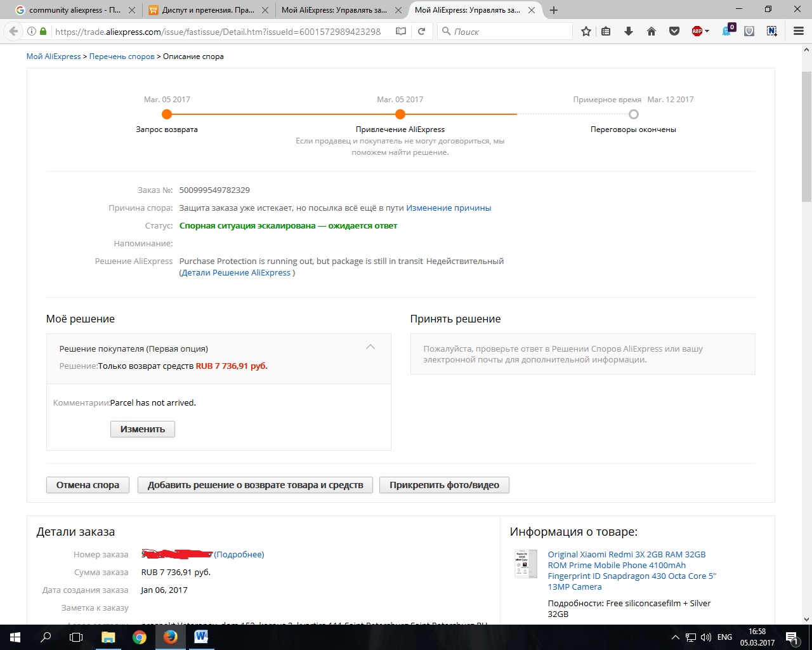
Task: Open the volume control in system tray
Action: (x=706, y=637)
